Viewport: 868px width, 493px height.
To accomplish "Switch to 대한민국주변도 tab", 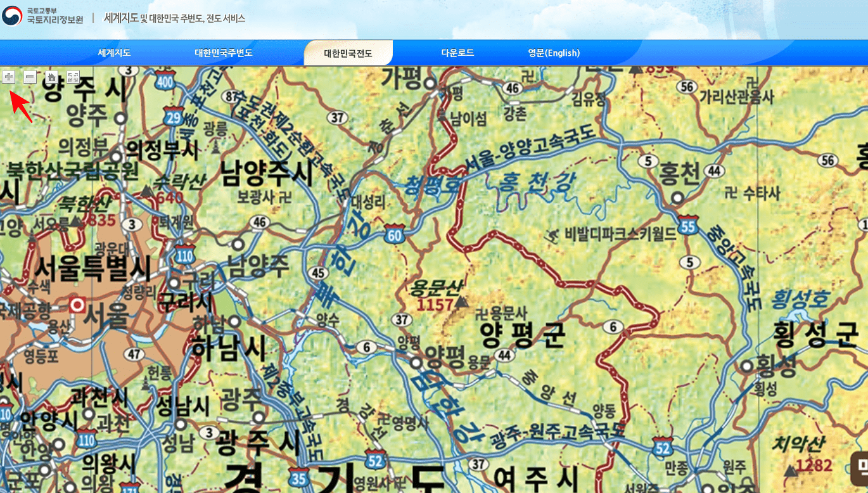I will coord(224,53).
